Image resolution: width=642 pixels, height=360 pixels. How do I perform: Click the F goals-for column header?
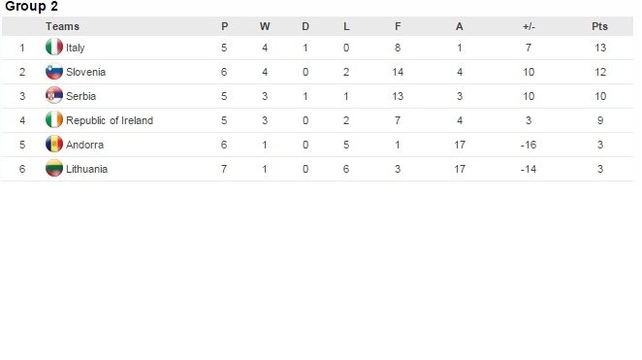(398, 26)
